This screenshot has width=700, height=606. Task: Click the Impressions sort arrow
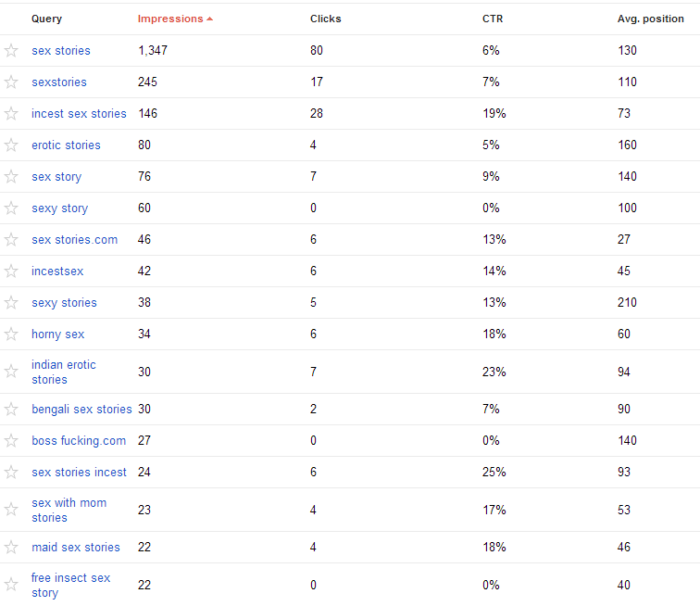tap(210, 19)
